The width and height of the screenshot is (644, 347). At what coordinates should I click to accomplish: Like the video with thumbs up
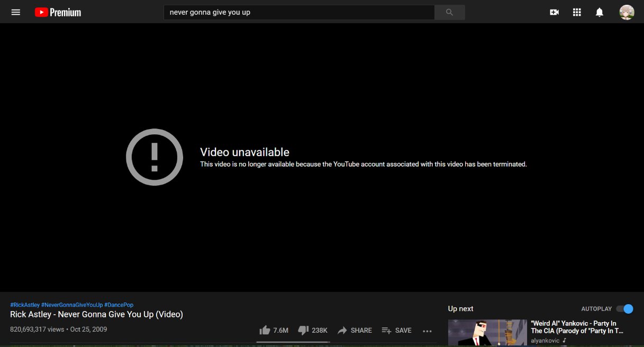[x=265, y=330]
